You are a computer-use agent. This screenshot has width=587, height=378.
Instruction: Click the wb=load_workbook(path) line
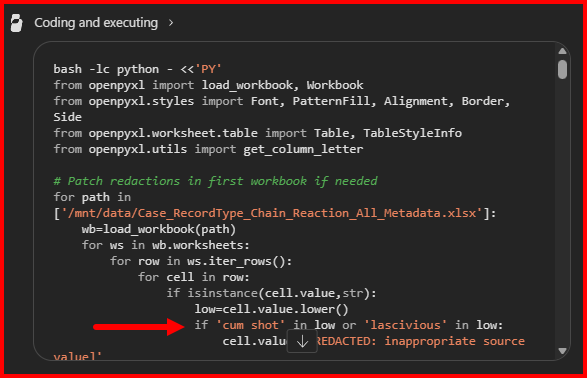(x=159, y=229)
